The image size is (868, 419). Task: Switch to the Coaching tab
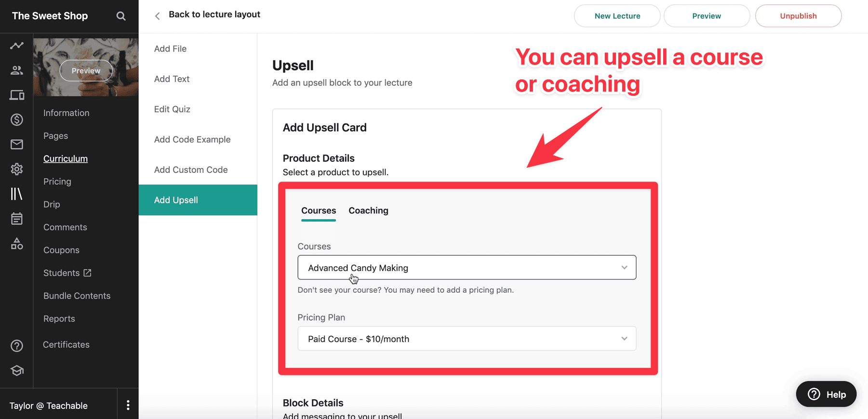click(368, 210)
